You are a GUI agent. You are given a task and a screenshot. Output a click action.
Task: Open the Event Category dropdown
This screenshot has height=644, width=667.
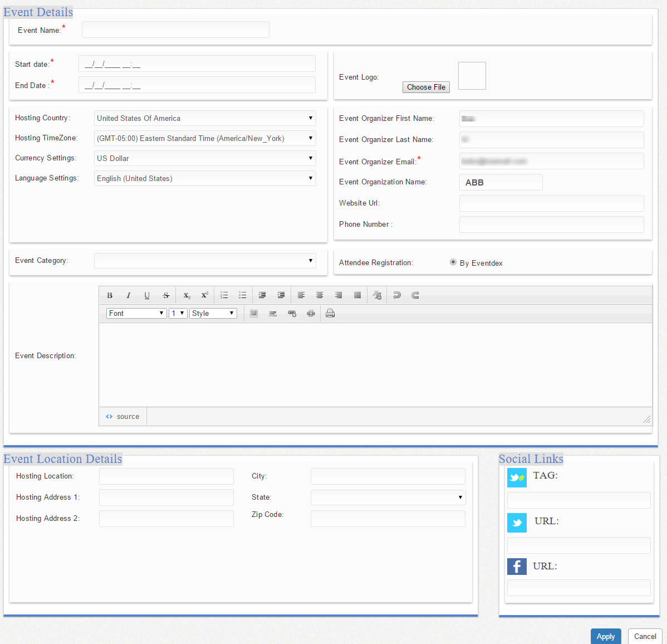204,261
